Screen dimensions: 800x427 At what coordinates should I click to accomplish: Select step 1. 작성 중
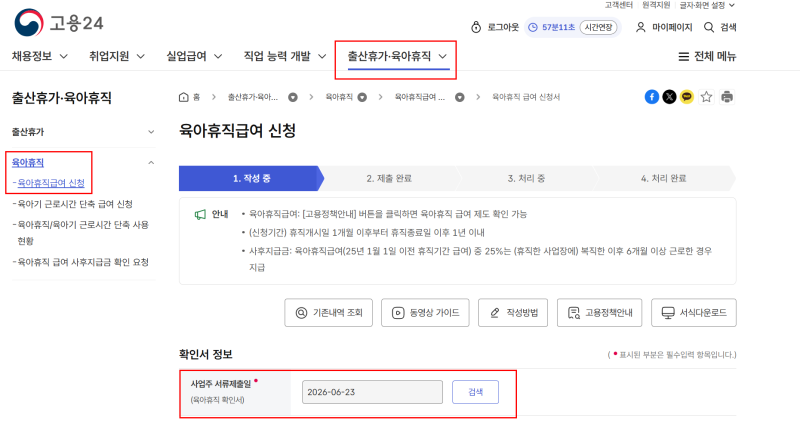pos(252,178)
